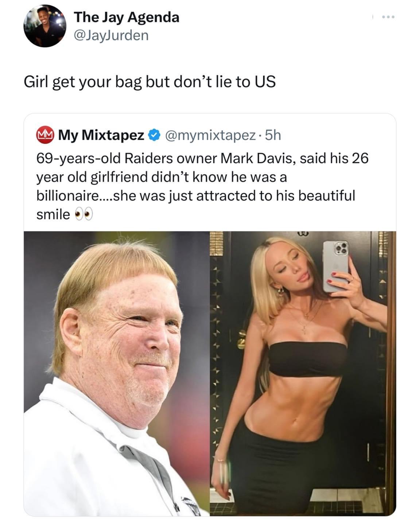420x525 pixels.
Task: Open the @JayJurden handle
Action: tap(111, 35)
